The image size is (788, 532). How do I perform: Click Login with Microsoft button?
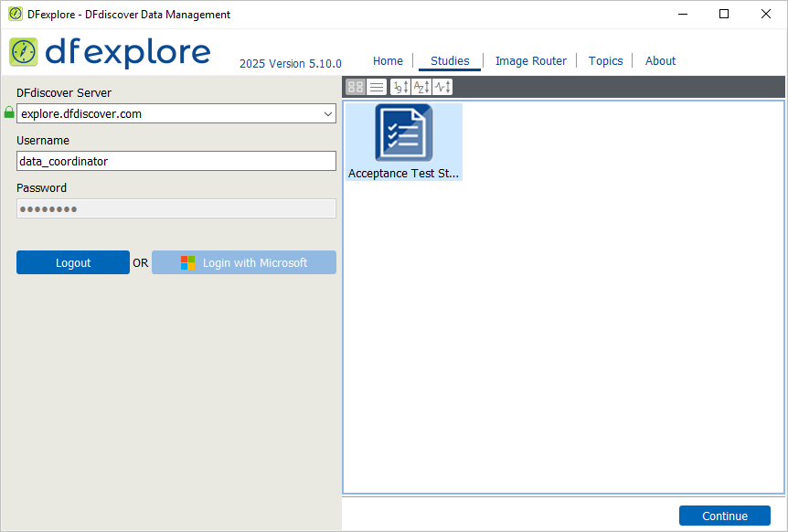244,262
